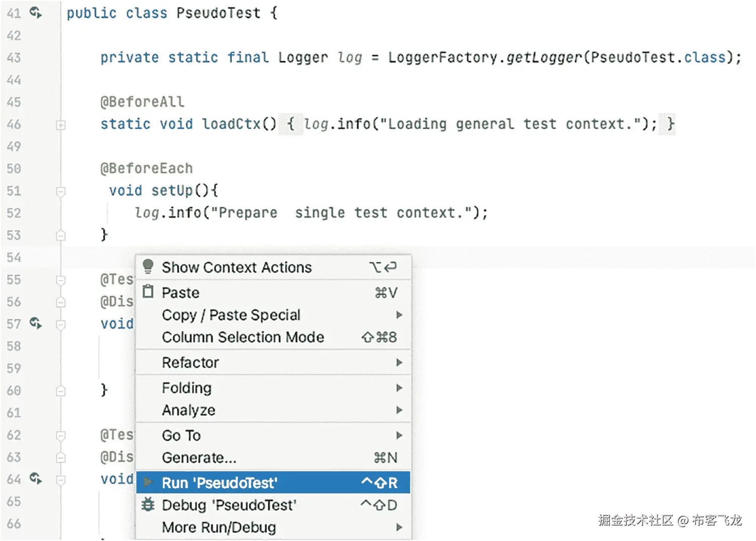Expand folded loadCtx method on line 46
The height and width of the screenshot is (541, 756).
60,125
